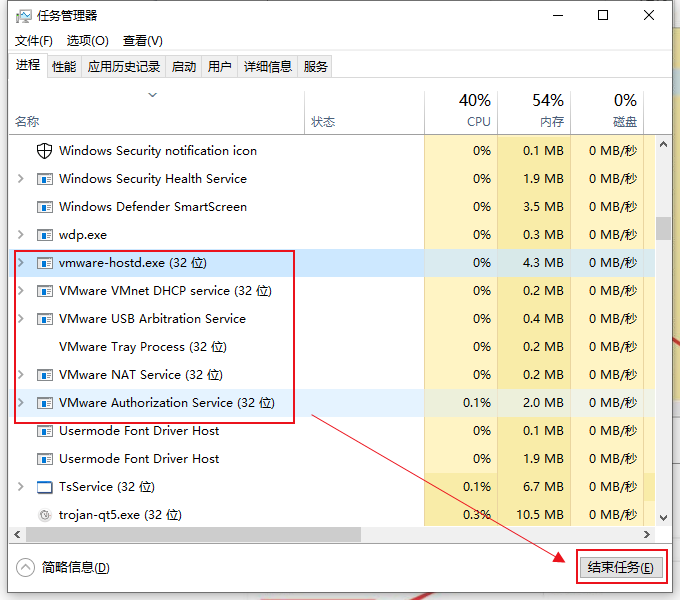Click the 简略信息(D) link

(x=75, y=567)
